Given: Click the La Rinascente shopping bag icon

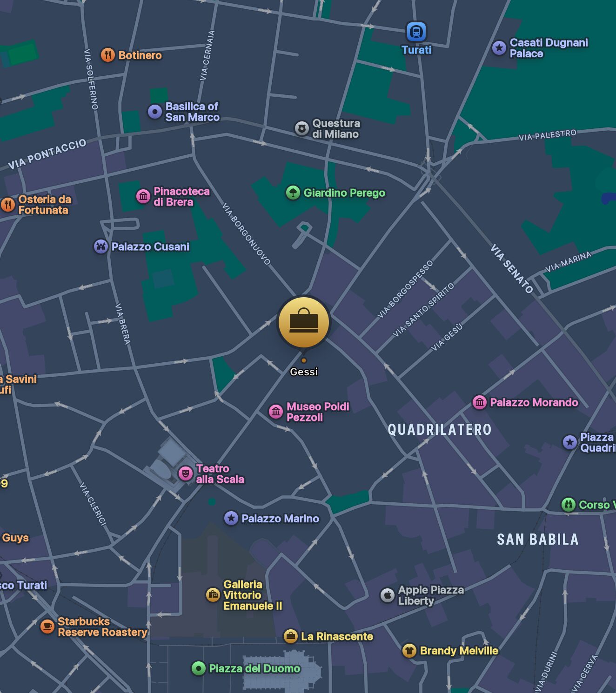Looking at the screenshot, I should (290, 636).
